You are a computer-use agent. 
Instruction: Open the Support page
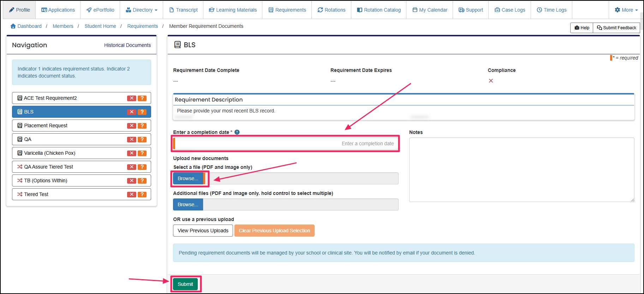pyautogui.click(x=471, y=10)
